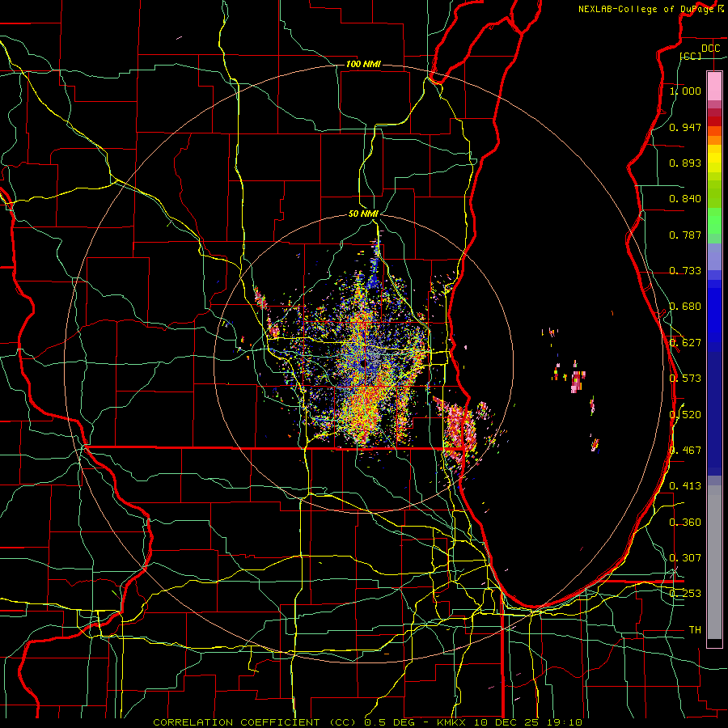Click the 100 NMI range ring label
This screenshot has width=728, height=728.
363,64
